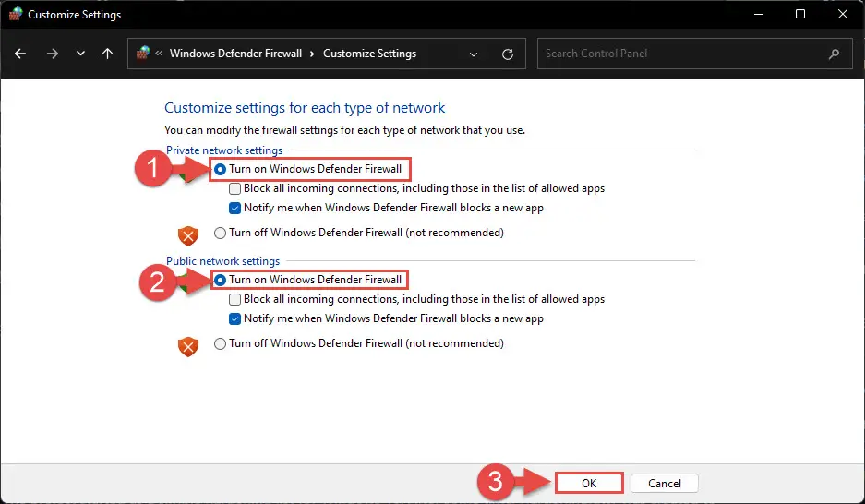Select public Turn off Windows Defender Firewall
The height and width of the screenshot is (504, 865).
pos(220,343)
